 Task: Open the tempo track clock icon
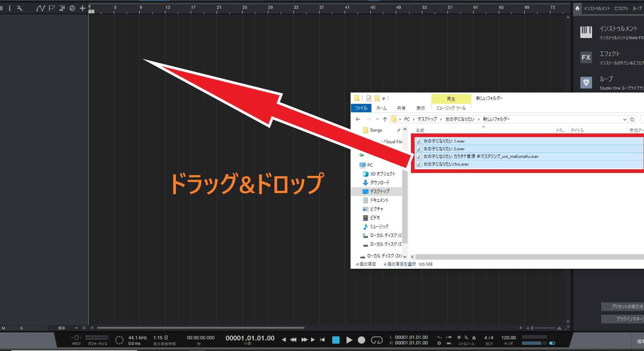(x=72, y=8)
